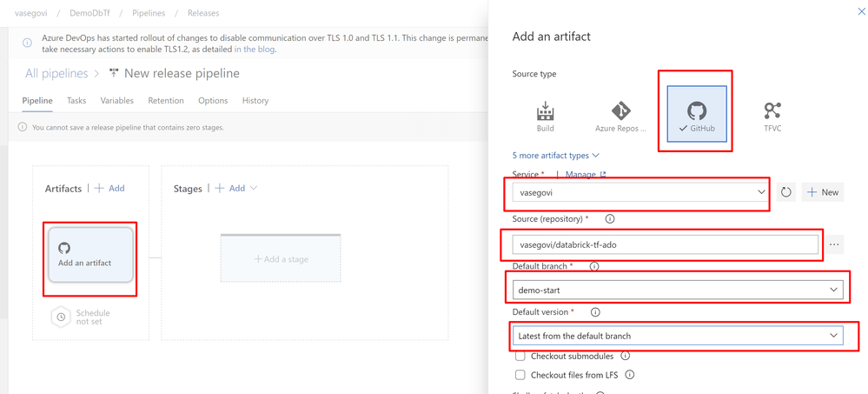Screen dimensions: 868x394
Task: Open the 'in the blog' link
Action: pyautogui.click(x=254, y=50)
